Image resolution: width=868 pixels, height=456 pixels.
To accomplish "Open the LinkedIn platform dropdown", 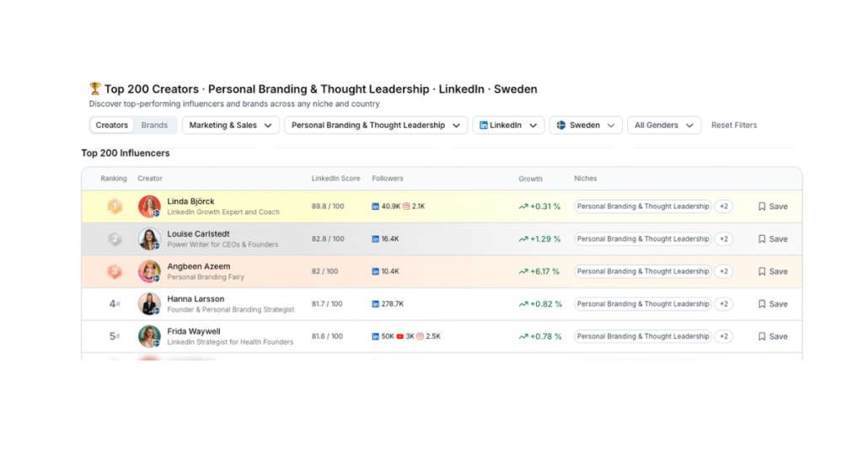I will point(508,125).
